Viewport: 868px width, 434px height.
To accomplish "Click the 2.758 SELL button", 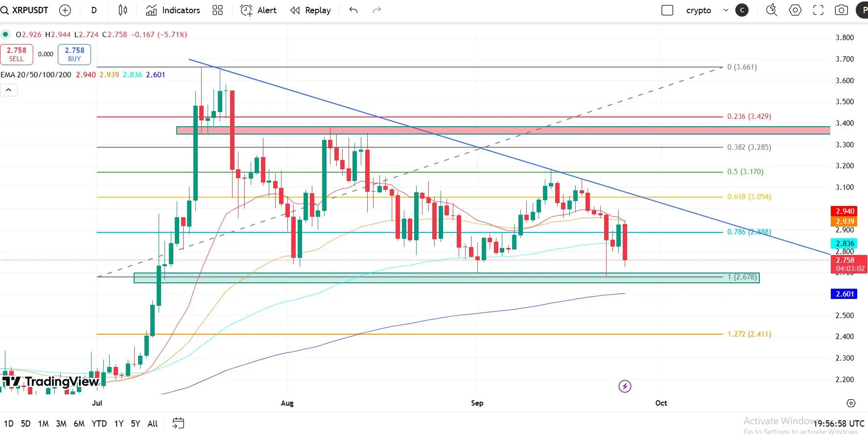I will tap(17, 54).
